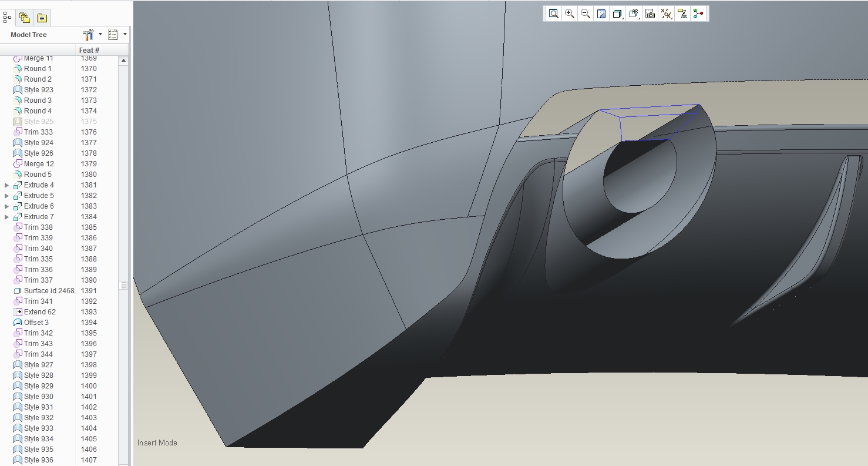Select Style 928 in the model tree

pyautogui.click(x=38, y=376)
